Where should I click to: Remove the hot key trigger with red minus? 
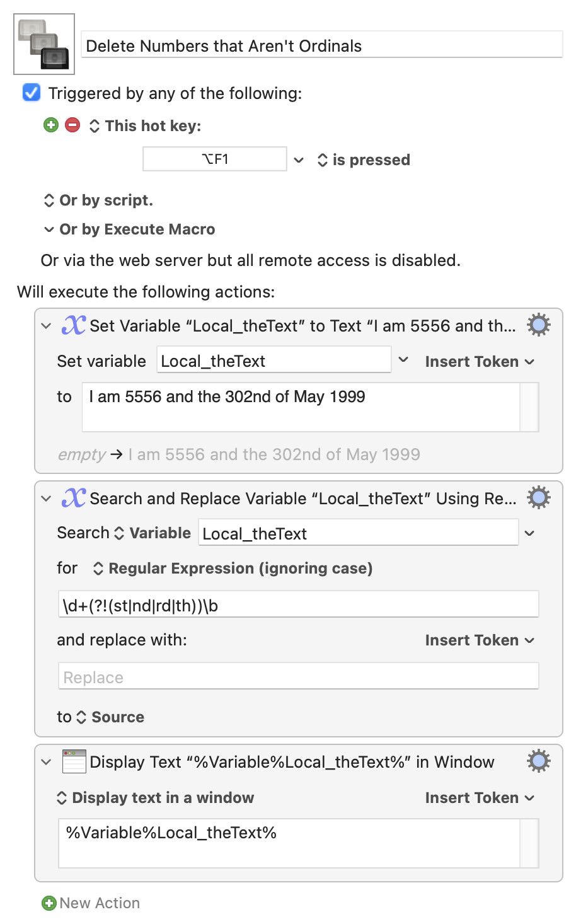point(73,125)
